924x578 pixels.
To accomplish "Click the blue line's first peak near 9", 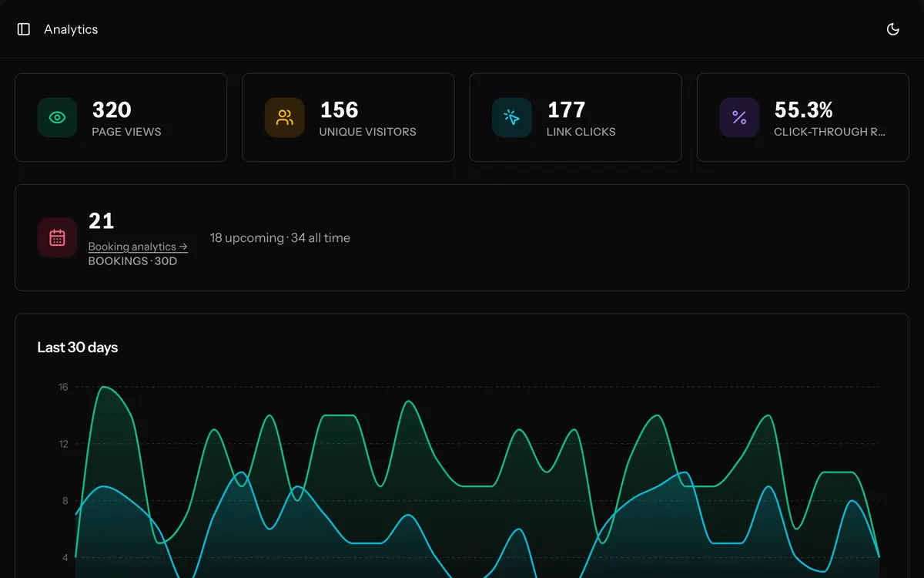I will click(103, 486).
